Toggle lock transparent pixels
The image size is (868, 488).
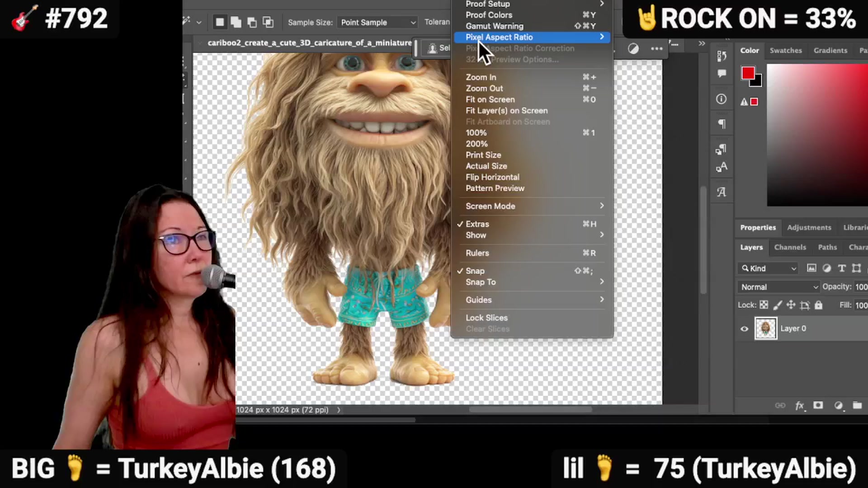point(764,305)
